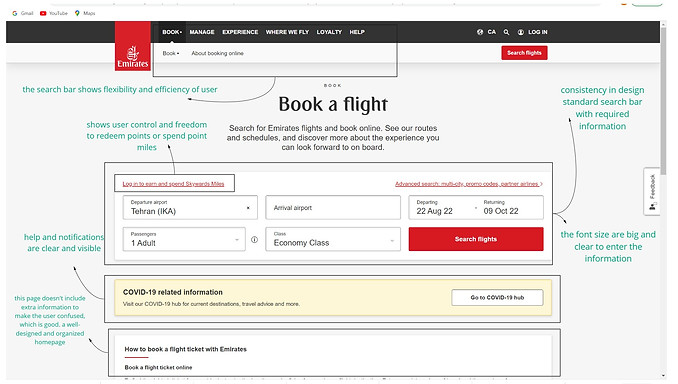Open Maps bookmark
The image size is (678, 384).
(x=85, y=13)
